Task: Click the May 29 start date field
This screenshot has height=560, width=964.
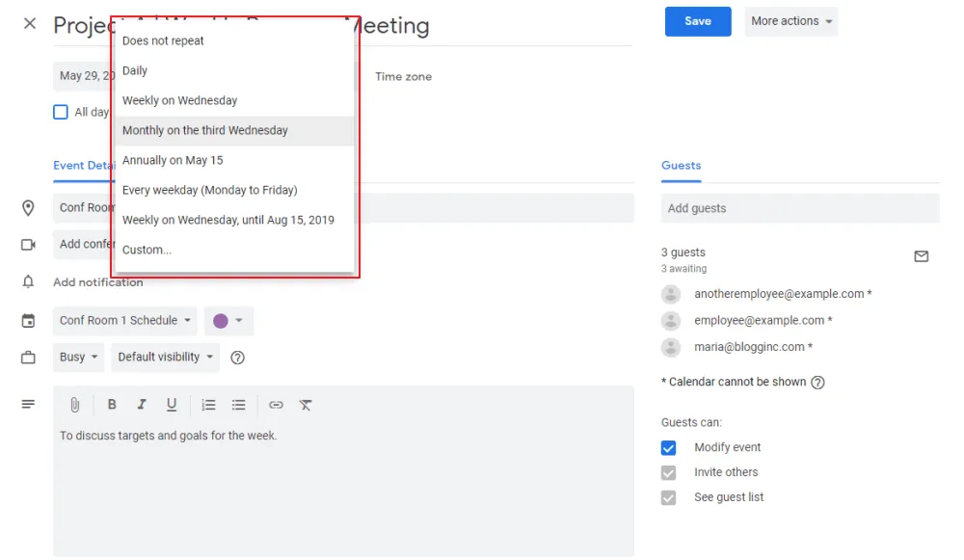Action: coord(83,75)
